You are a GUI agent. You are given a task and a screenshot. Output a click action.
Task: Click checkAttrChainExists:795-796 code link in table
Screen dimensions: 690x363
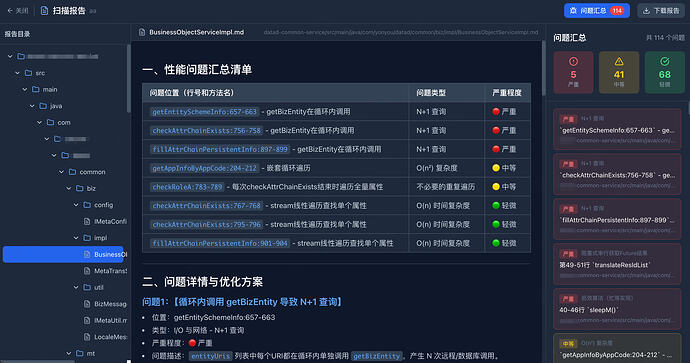(206, 224)
